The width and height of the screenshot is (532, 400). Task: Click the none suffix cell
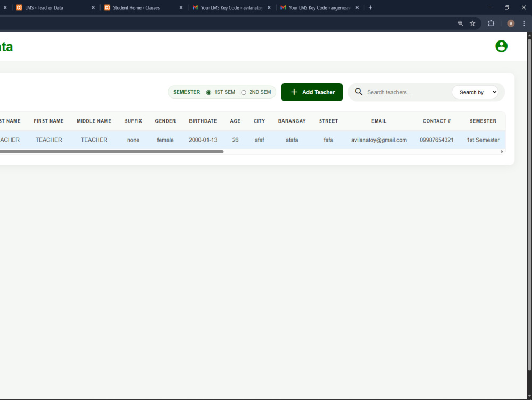tap(134, 140)
